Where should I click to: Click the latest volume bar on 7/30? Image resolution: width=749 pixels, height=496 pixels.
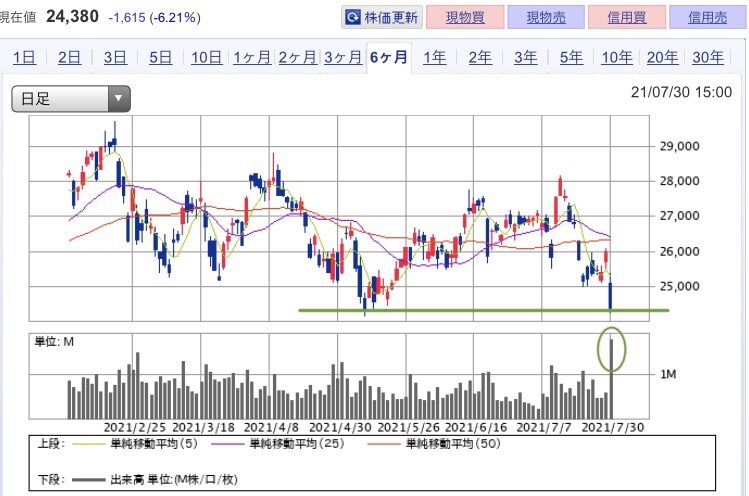click(611, 379)
